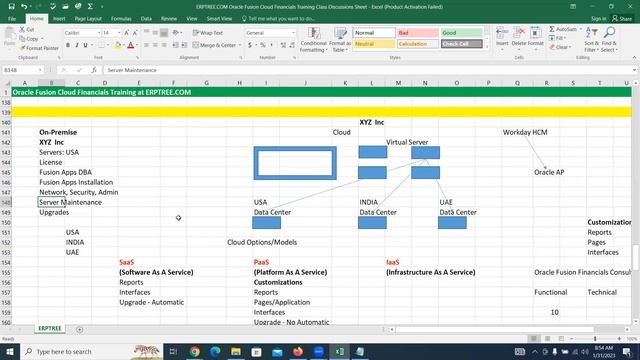640x360 pixels.
Task: Insert cells using the Insert button
Action: tap(502, 38)
